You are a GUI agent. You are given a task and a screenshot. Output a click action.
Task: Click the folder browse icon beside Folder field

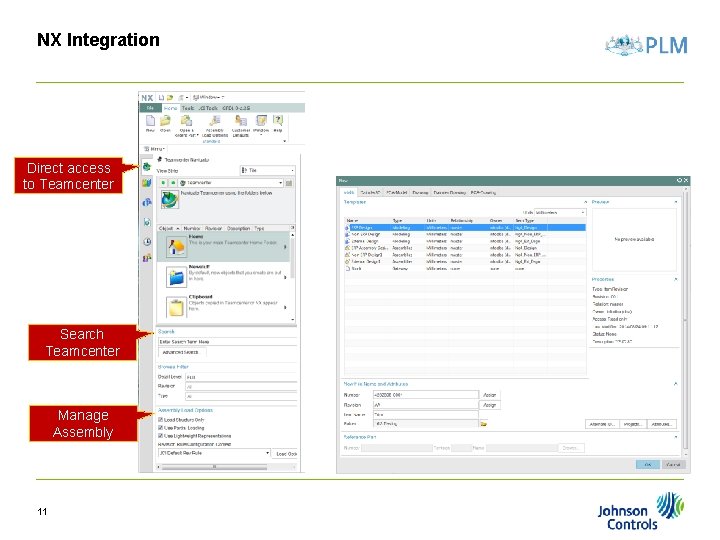tap(484, 424)
